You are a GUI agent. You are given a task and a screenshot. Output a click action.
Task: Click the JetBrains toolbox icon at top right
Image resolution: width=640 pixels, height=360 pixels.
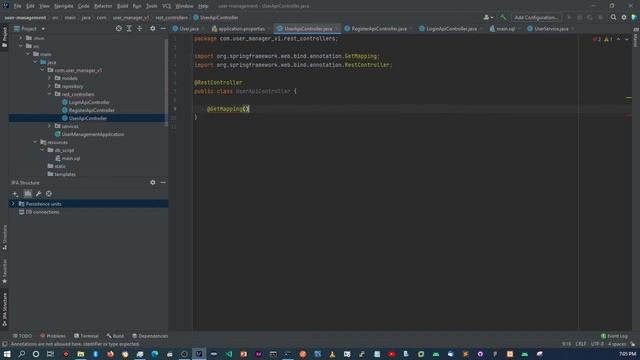[634, 18]
